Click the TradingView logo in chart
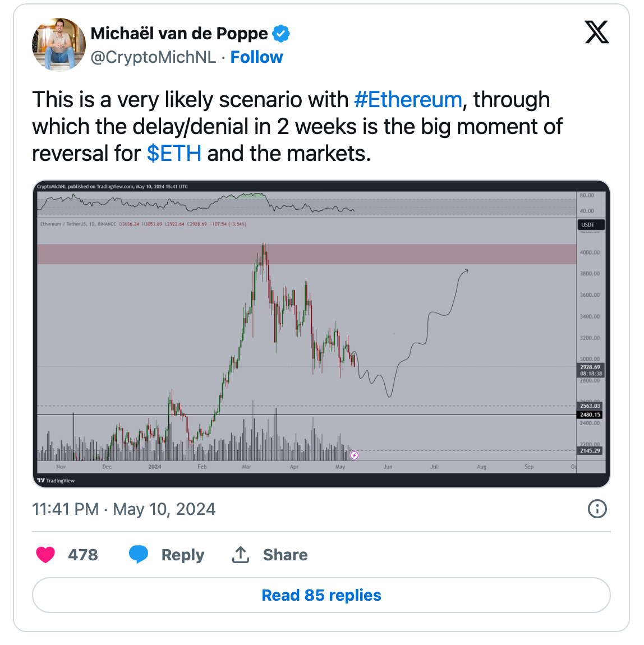The width and height of the screenshot is (644, 645). (56, 481)
